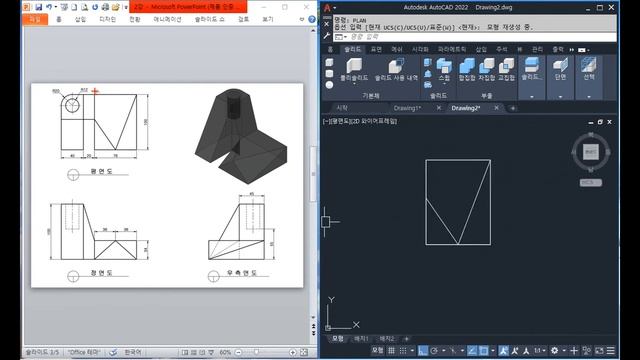
Task: Click Undo in PowerPoint quick access toolbar
Action: click(x=49, y=7)
